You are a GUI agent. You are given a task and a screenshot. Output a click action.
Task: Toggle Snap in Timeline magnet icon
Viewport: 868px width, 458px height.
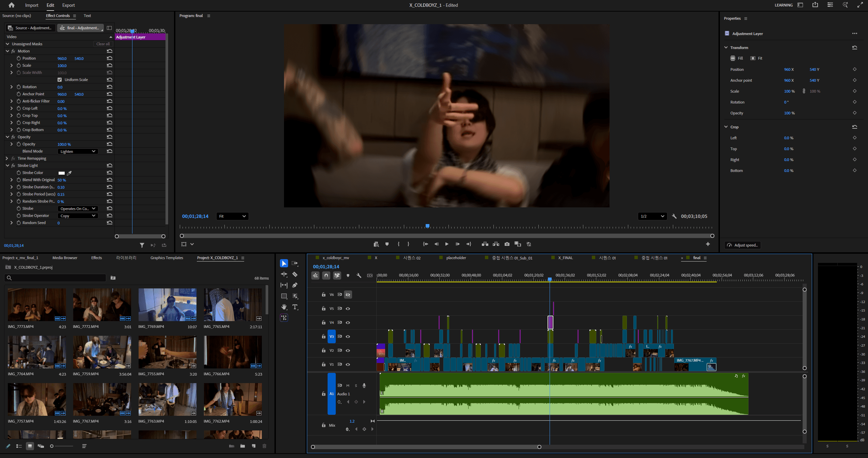point(326,275)
